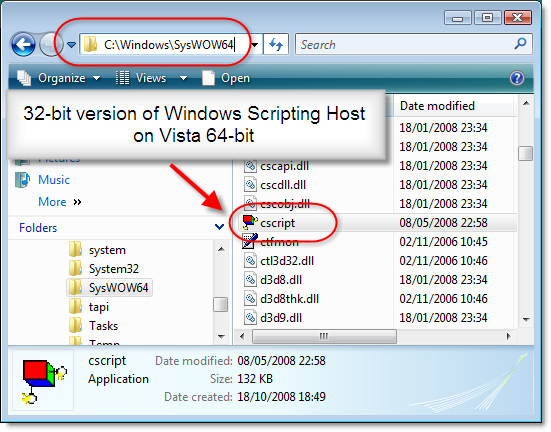
Task: Click the file list vertical scrollbar thumb
Action: pyautogui.click(x=526, y=153)
